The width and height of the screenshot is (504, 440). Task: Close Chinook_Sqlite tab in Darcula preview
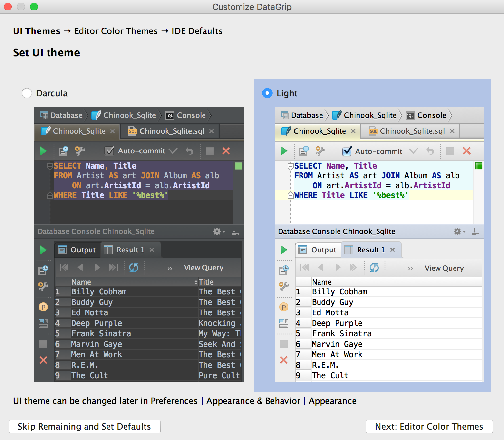pyautogui.click(x=113, y=131)
